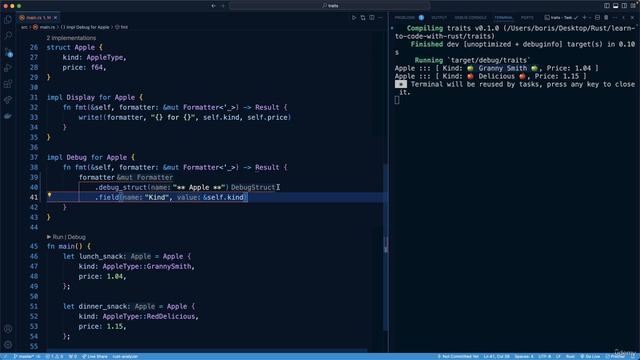
Task: Click the Not Committed Yet blame indicator
Action: click(458, 356)
